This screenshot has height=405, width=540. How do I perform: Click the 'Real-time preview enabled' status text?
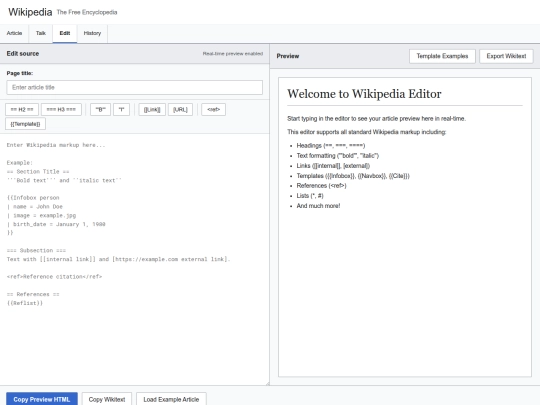pos(233,54)
